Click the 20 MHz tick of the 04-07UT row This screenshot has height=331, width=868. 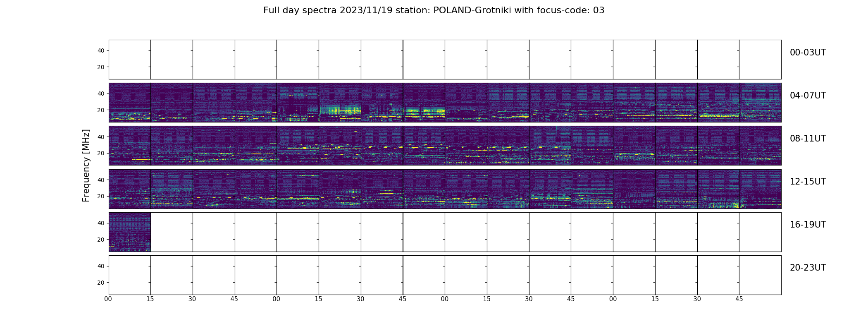pyautogui.click(x=100, y=110)
